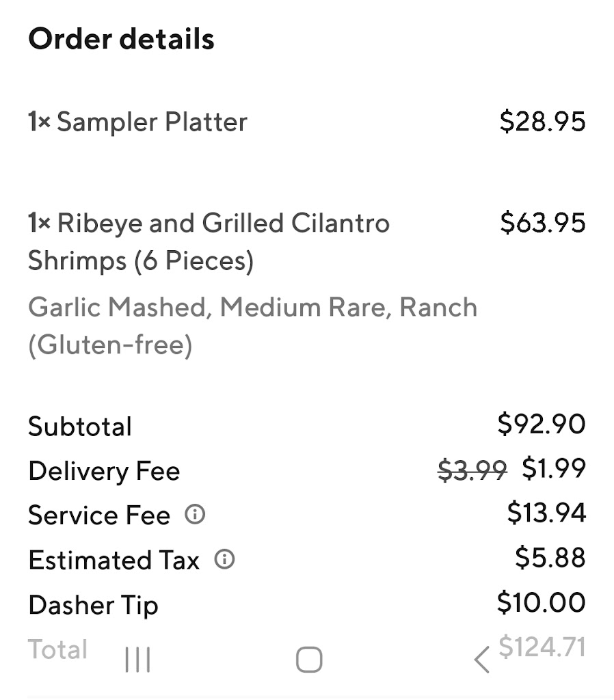
Task: Tap the Android home button
Action: pos(308,660)
